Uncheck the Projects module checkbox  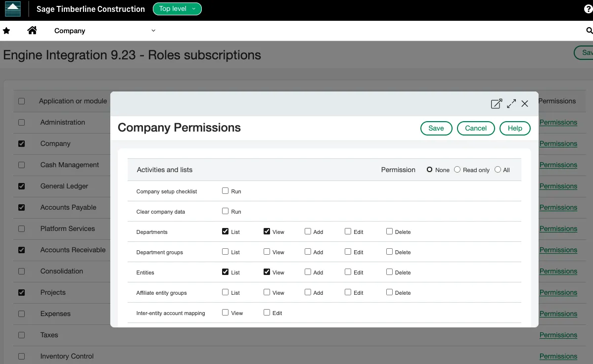(x=22, y=293)
